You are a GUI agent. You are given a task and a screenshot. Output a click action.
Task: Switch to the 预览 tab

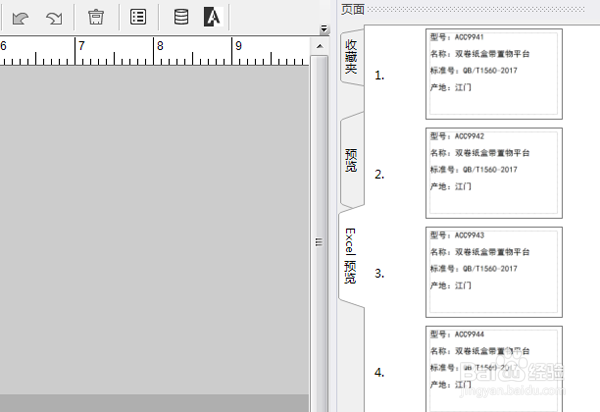(x=351, y=160)
